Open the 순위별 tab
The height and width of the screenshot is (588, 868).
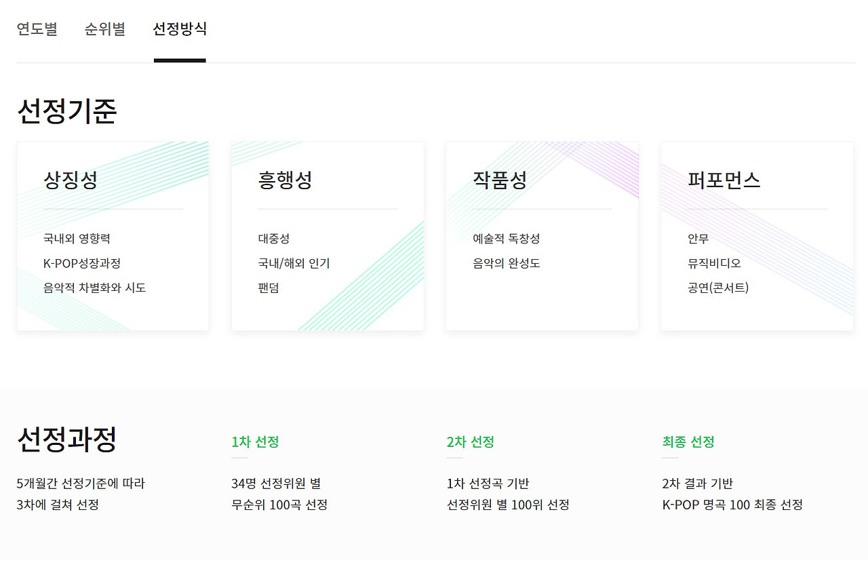(x=104, y=29)
